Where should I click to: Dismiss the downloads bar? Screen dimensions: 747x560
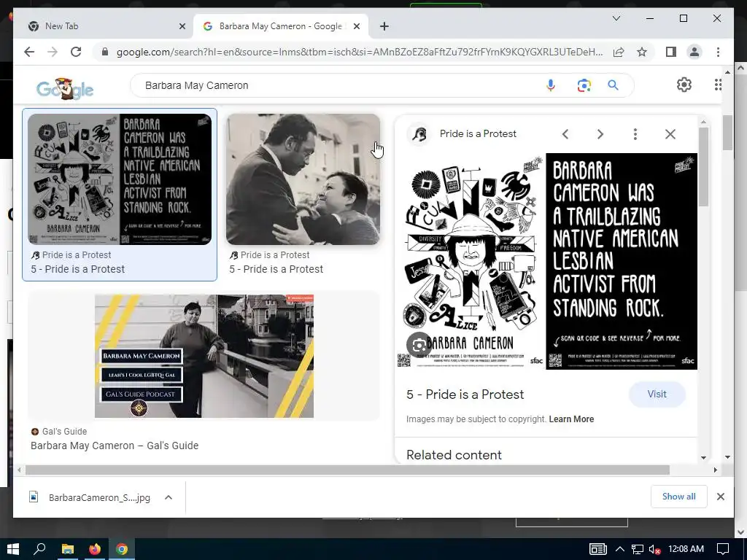click(720, 497)
